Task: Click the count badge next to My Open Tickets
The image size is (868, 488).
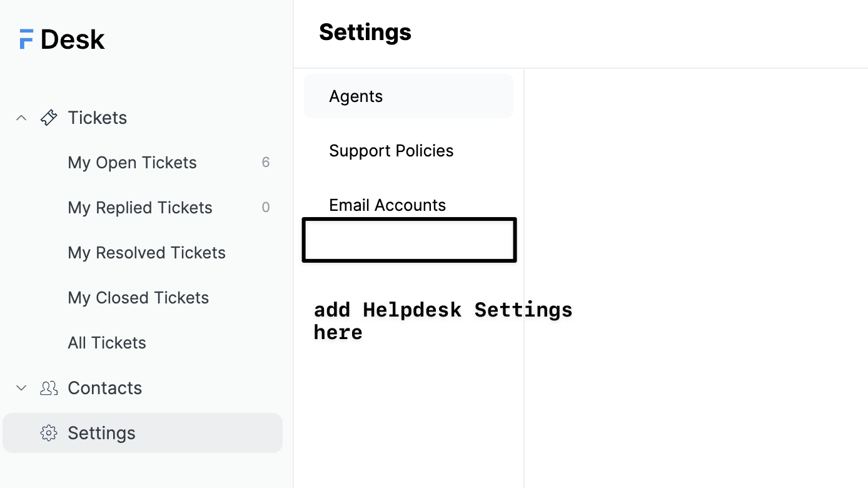Action: [x=265, y=162]
